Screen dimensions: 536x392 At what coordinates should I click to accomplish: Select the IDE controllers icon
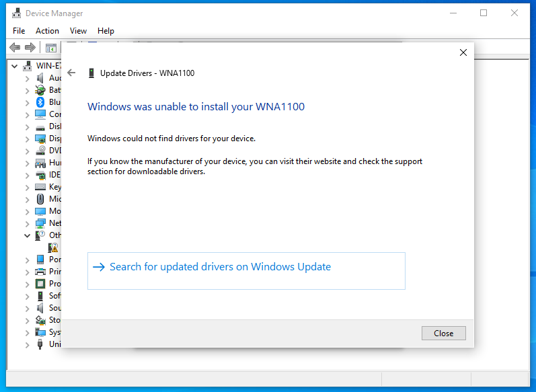click(40, 175)
